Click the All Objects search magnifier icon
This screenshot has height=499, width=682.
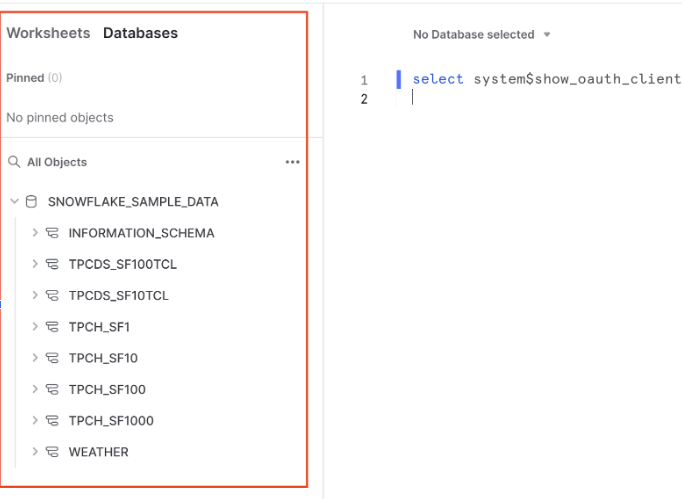[x=14, y=162]
